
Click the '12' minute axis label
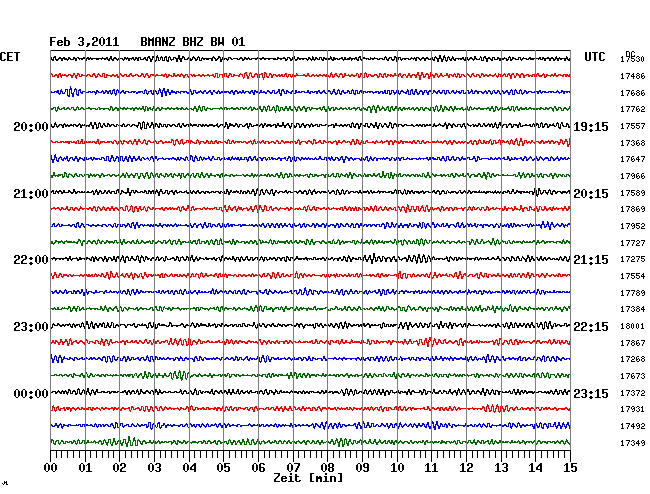click(466, 468)
